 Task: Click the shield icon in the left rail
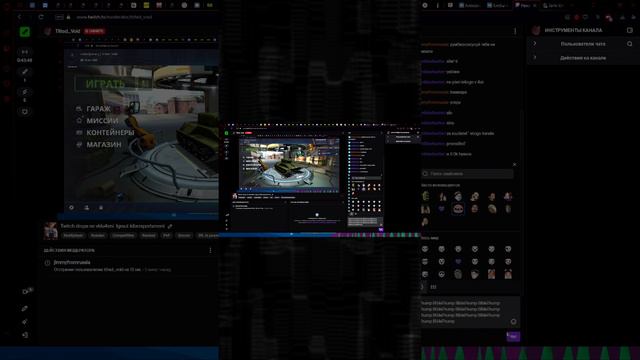[x=25, y=111]
